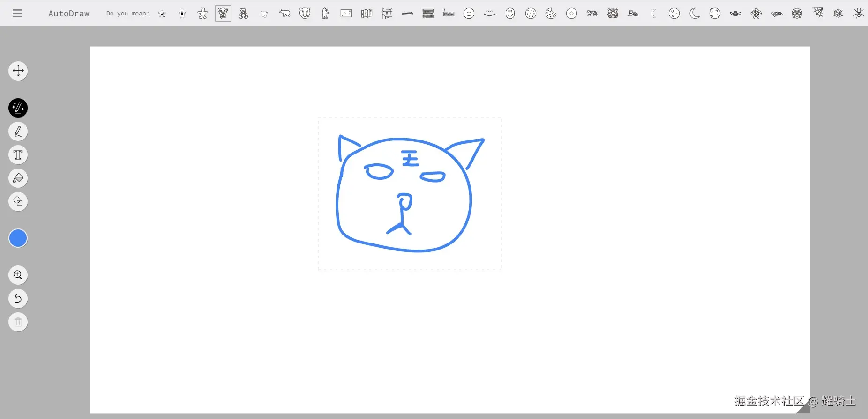
Task: Select the tiger face suggestion
Action: [613, 14]
